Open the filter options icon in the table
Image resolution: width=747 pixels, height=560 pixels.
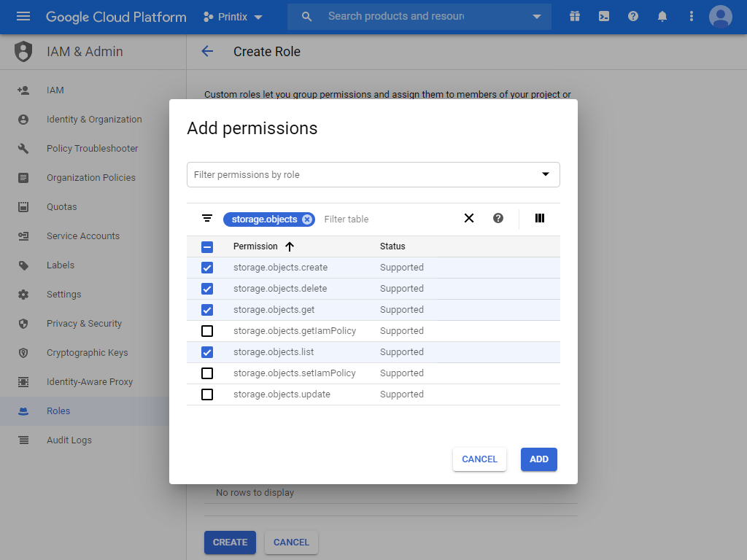[x=207, y=218]
